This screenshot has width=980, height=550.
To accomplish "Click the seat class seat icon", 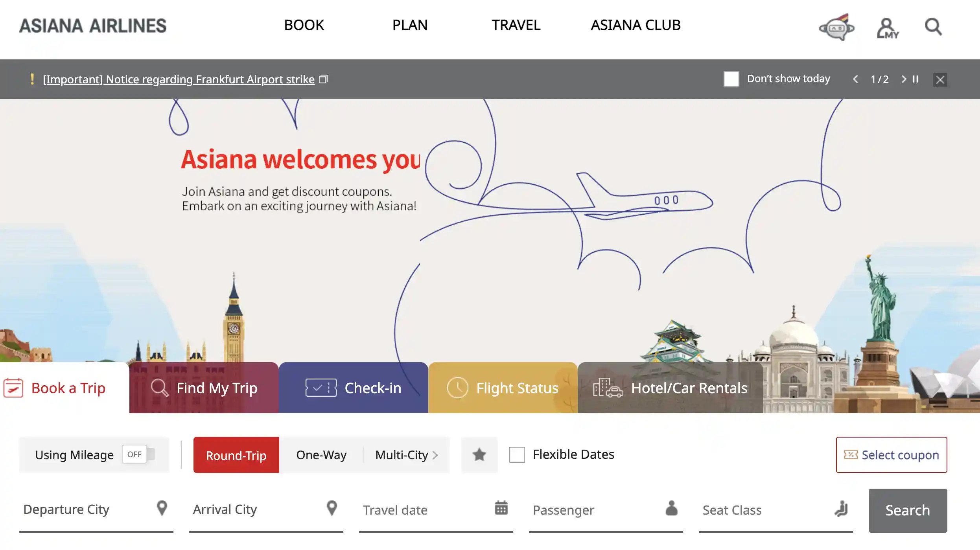I will (x=841, y=508).
